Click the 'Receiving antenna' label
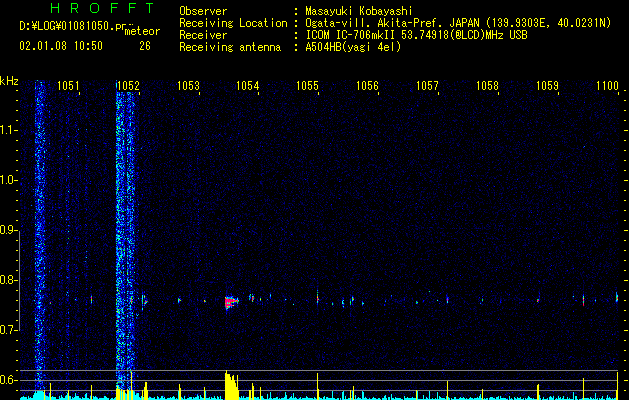This screenshot has height=400, width=629. coord(230,47)
